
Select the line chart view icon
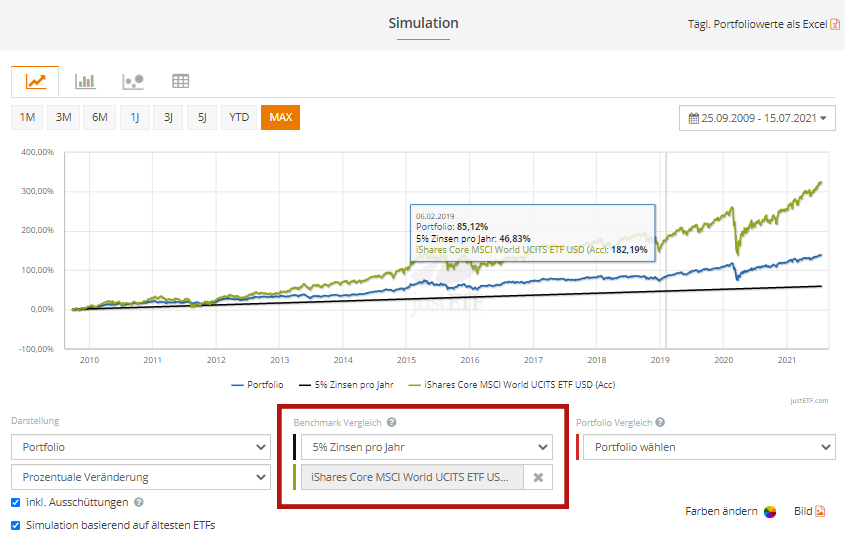point(35,81)
